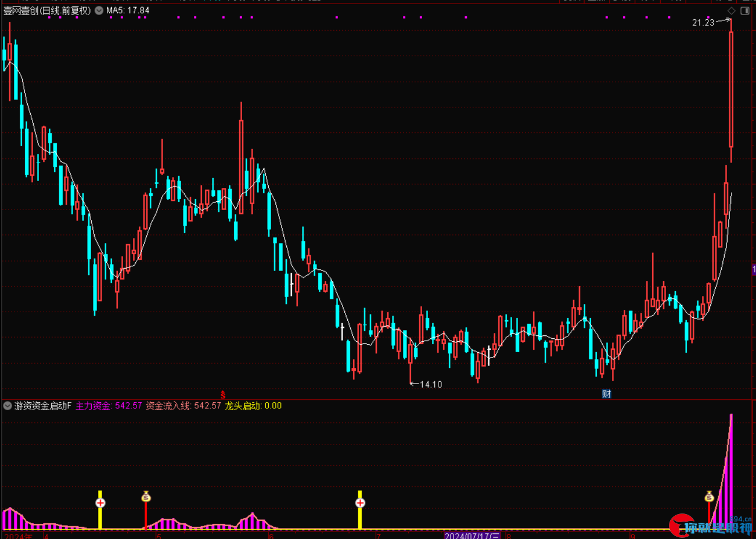
Task: Open the 财 financial report marker
Action: click(x=606, y=394)
